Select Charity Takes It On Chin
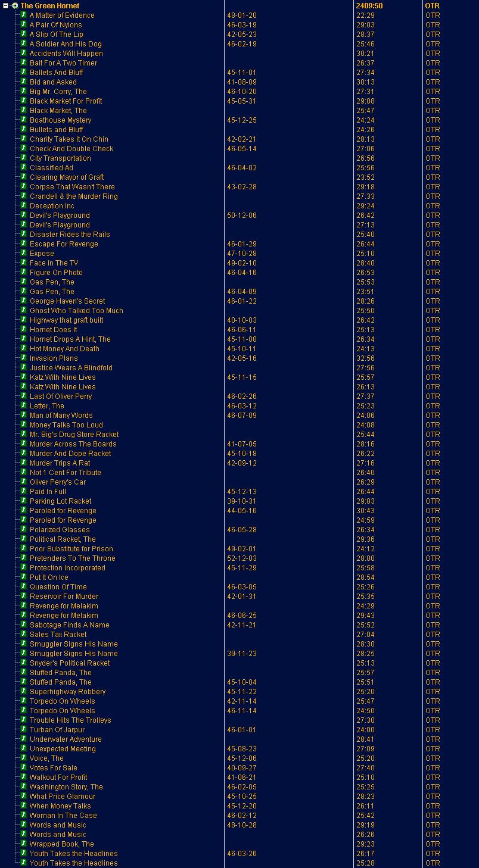The image size is (479, 868). (x=69, y=139)
